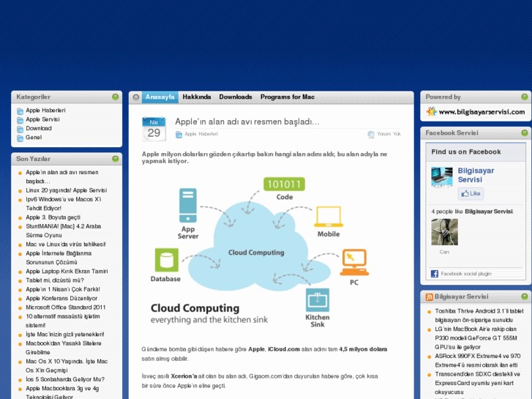This screenshot has height=399, width=532.
Task: Click the gray round button beside Anasayfa
Action: point(136,97)
